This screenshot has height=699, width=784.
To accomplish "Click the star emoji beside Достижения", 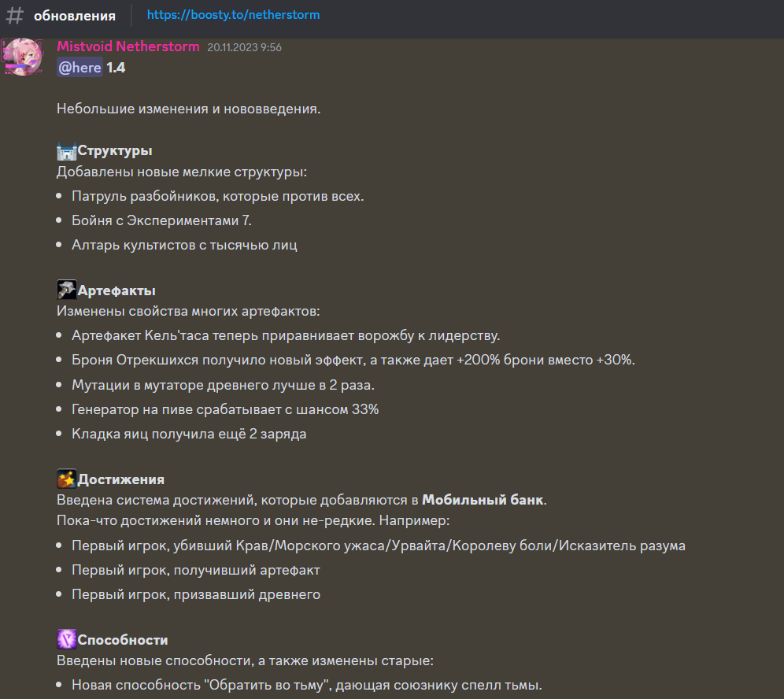I will (66, 479).
